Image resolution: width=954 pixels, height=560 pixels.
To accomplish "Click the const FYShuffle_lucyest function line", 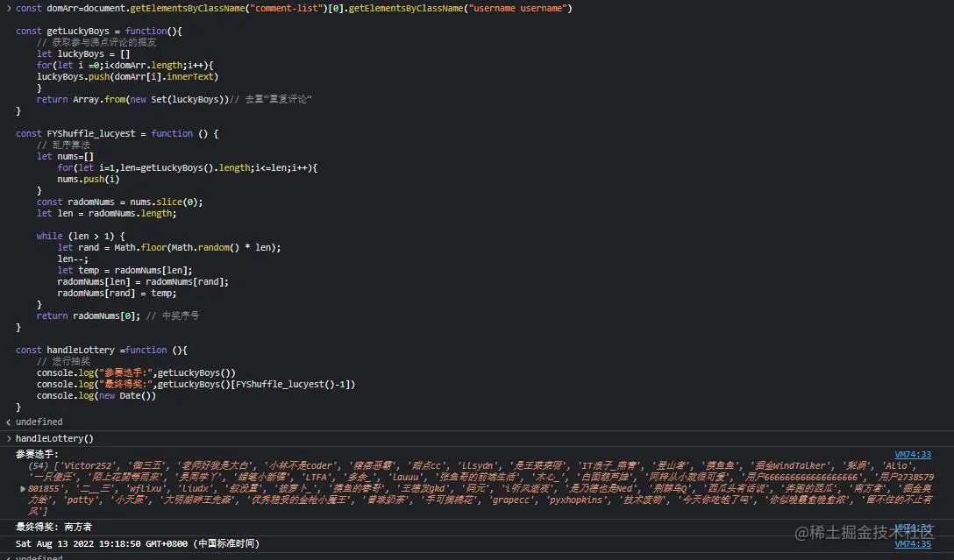I will coord(117,133).
